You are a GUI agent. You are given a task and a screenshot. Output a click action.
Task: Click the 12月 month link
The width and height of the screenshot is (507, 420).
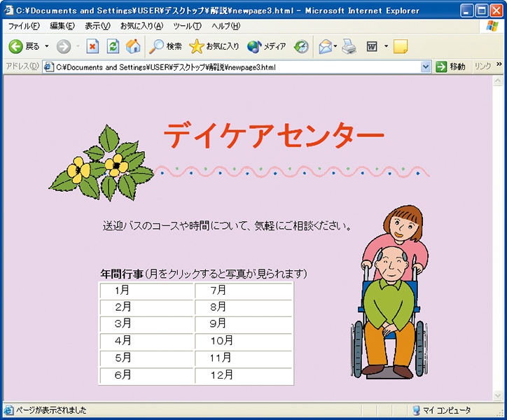(221, 375)
